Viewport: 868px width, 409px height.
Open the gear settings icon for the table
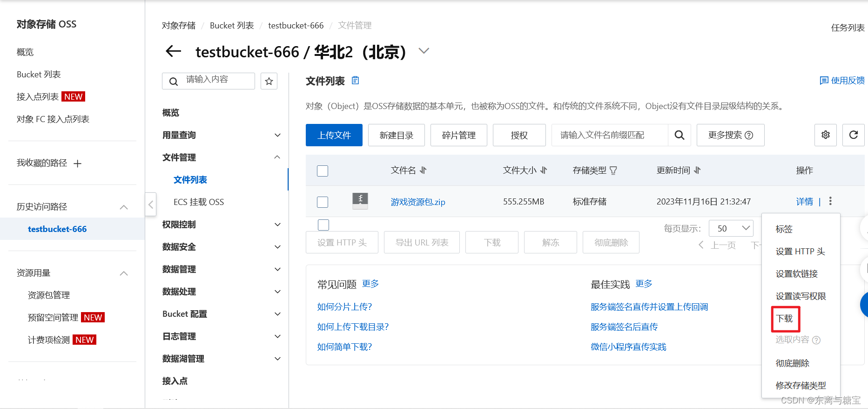826,135
